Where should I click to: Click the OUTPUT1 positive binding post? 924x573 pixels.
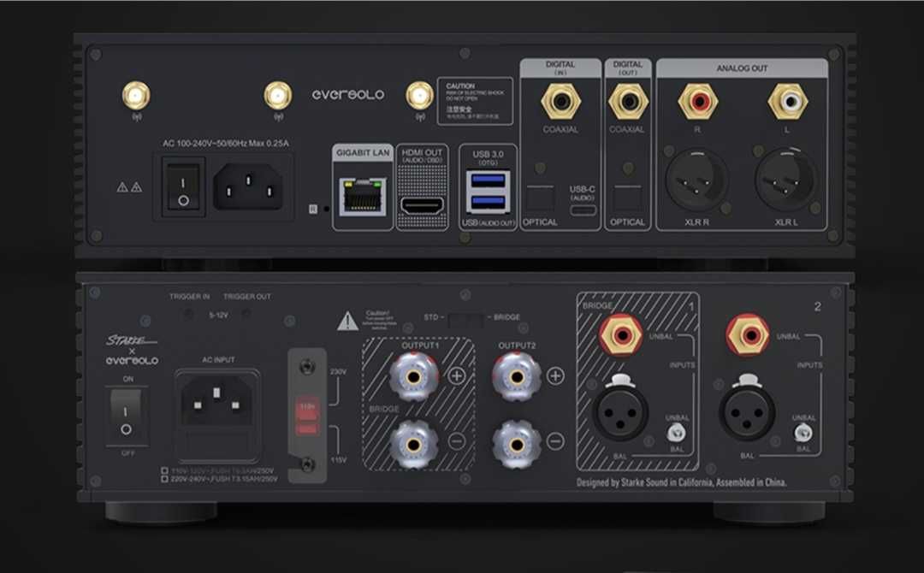[x=414, y=376]
